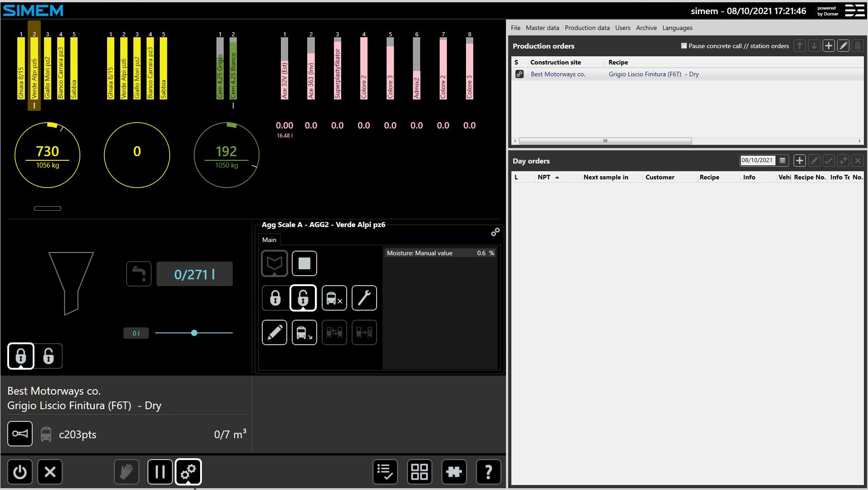
Task: Click the horn signal icon
Action: click(20, 434)
